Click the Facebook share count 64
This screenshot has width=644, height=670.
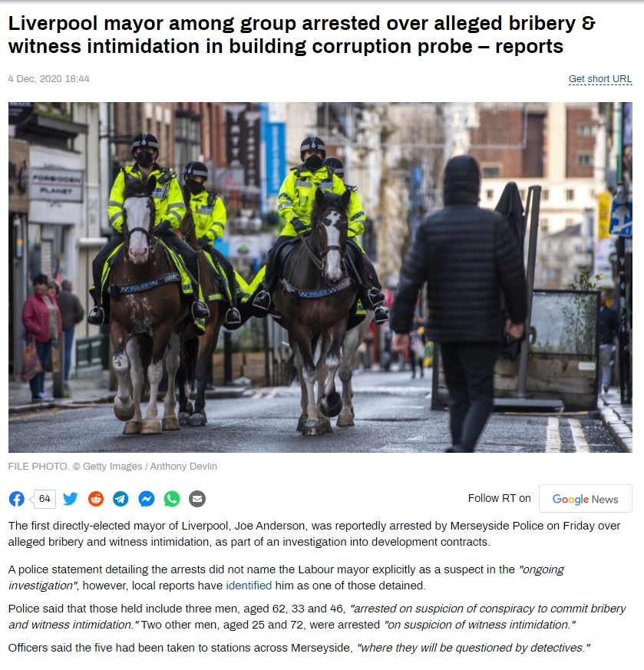(x=45, y=499)
